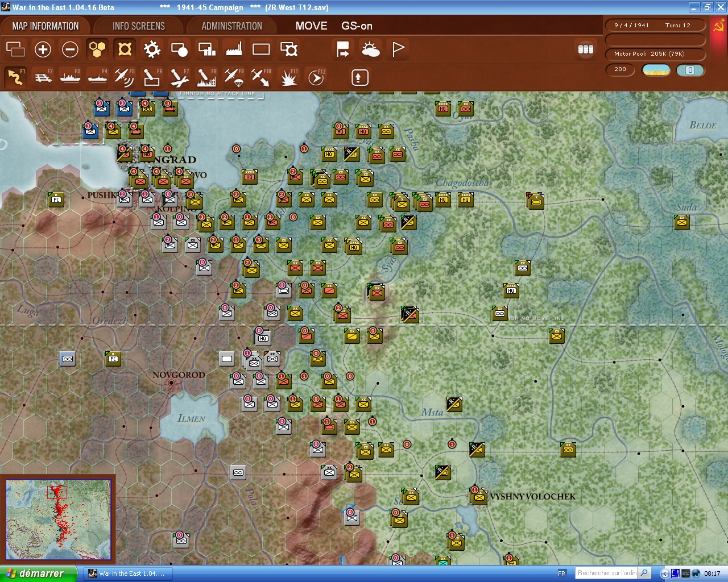Click the MOVE mode label

(x=311, y=26)
